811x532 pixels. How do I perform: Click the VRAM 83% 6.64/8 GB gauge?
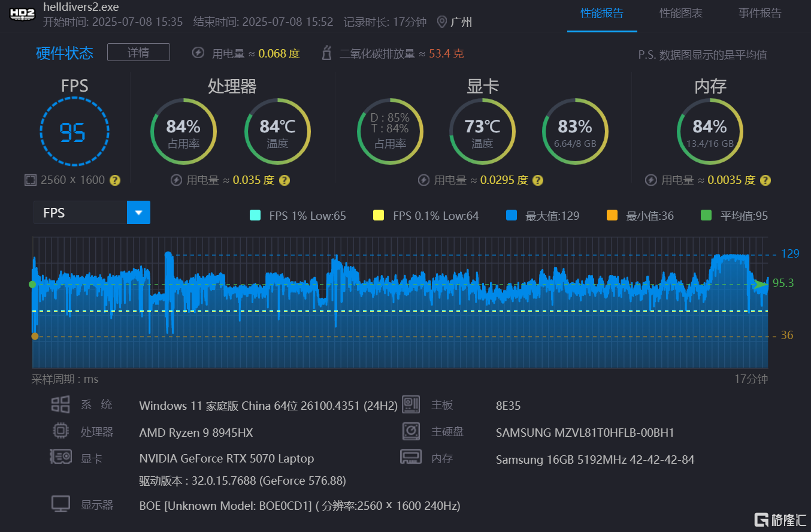pos(575,131)
